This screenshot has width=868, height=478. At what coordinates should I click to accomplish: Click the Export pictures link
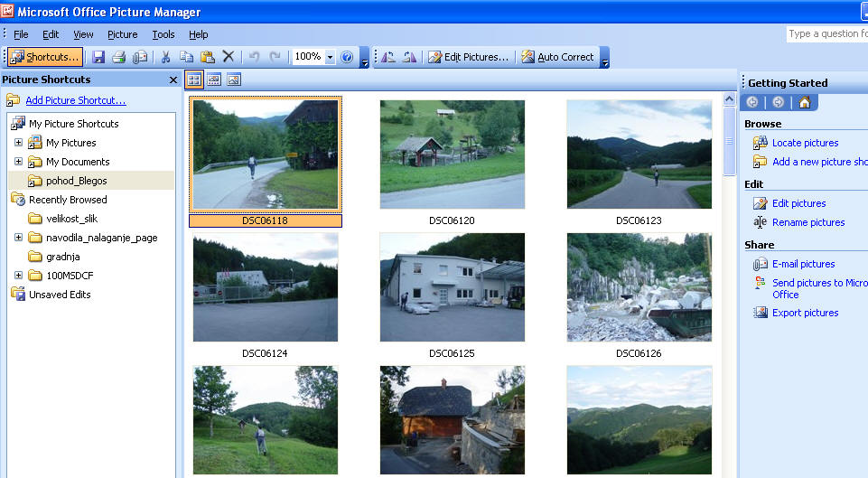805,313
